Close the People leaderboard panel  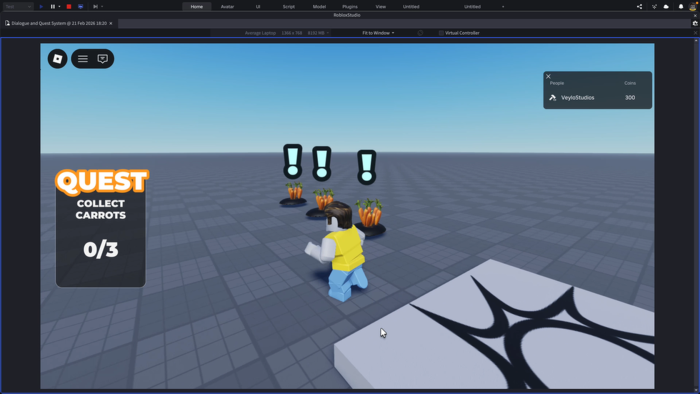(x=548, y=76)
